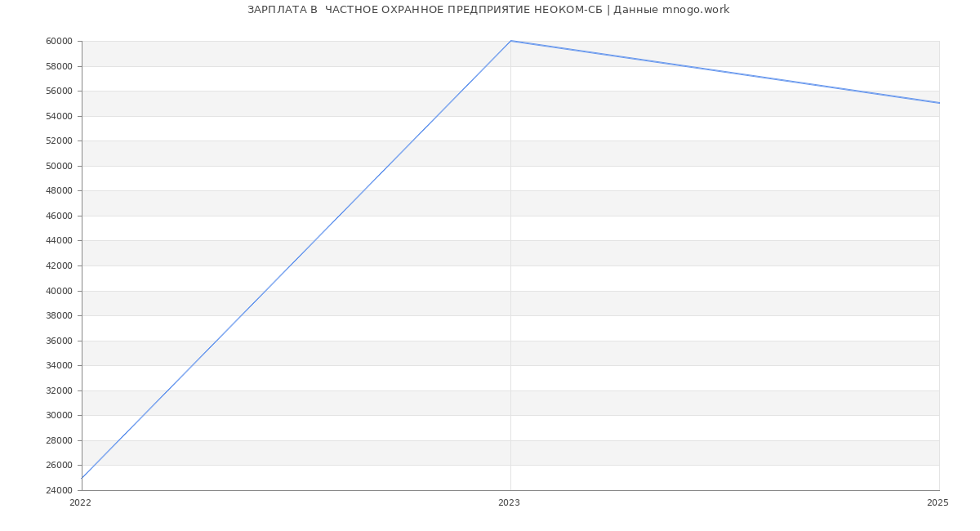This screenshot has width=980, height=531.
Task: Click the 56000 y-axis label
Action: 59,91
